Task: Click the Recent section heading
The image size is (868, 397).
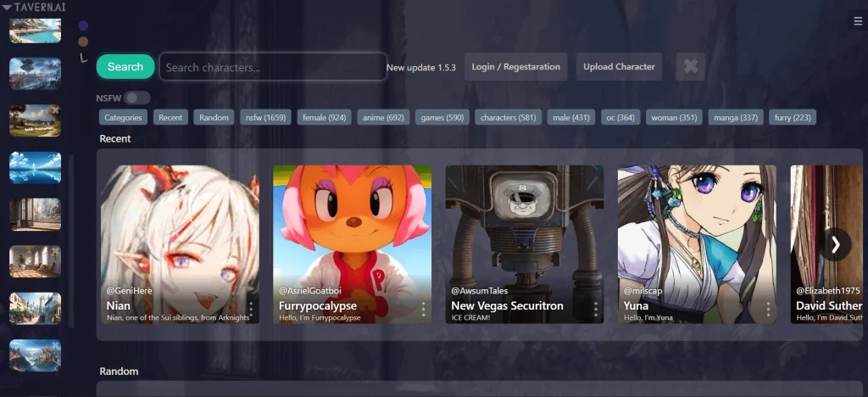Action: tap(115, 139)
